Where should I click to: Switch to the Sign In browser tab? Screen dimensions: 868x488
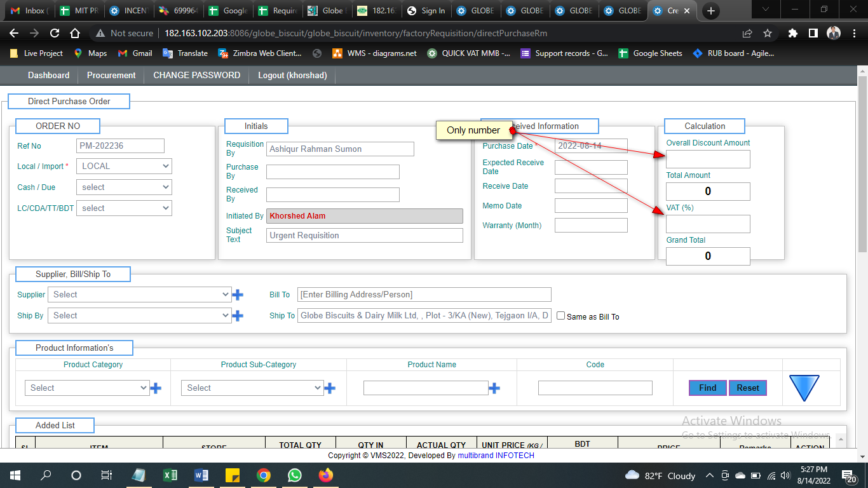click(426, 11)
